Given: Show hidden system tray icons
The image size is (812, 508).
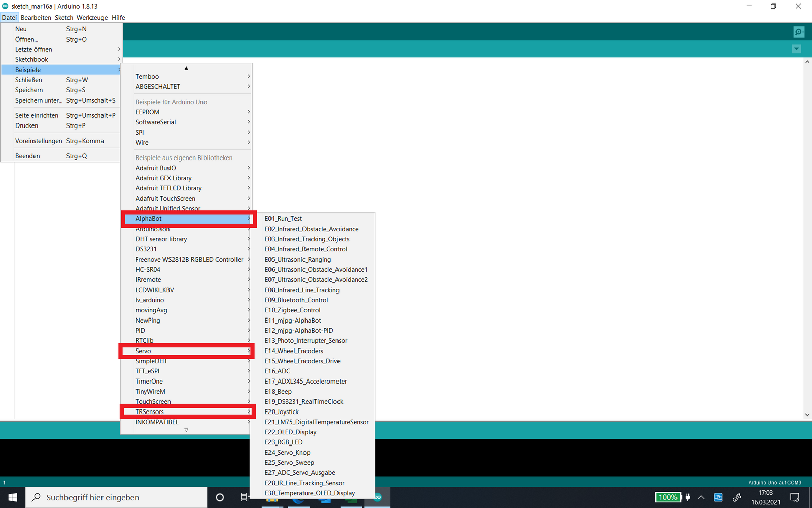Looking at the screenshot, I should tap(701, 497).
